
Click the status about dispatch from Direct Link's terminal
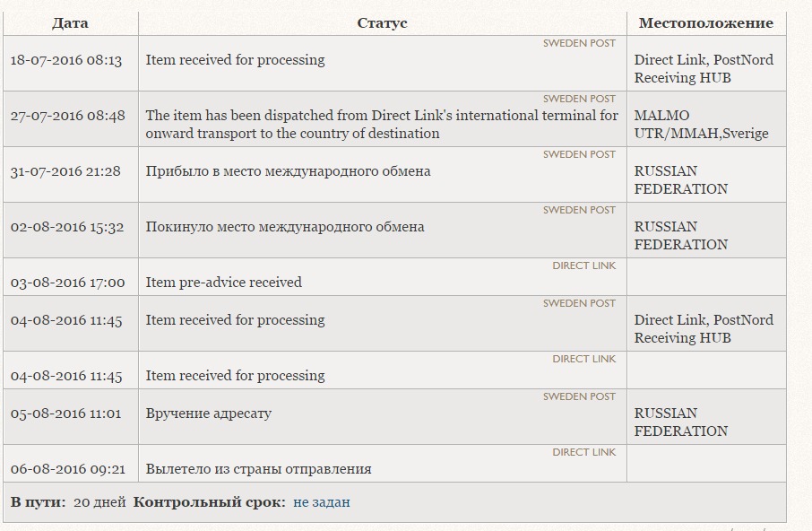click(382, 125)
